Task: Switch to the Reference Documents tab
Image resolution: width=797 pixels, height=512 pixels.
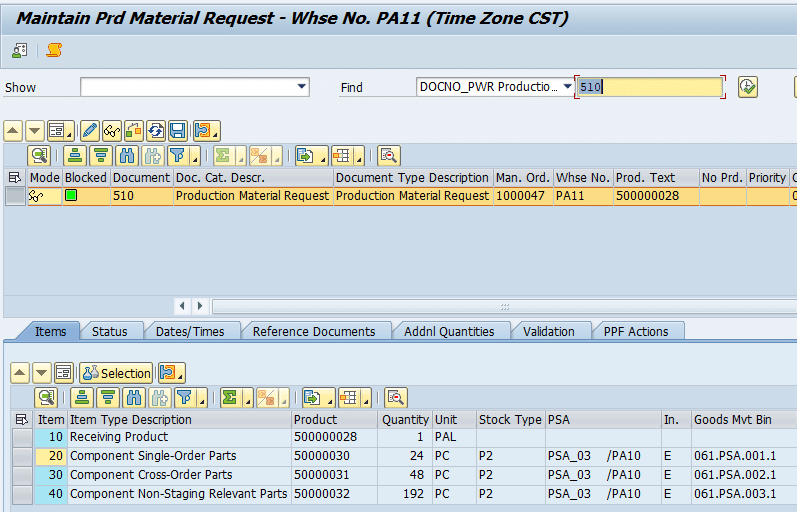Action: point(313,331)
